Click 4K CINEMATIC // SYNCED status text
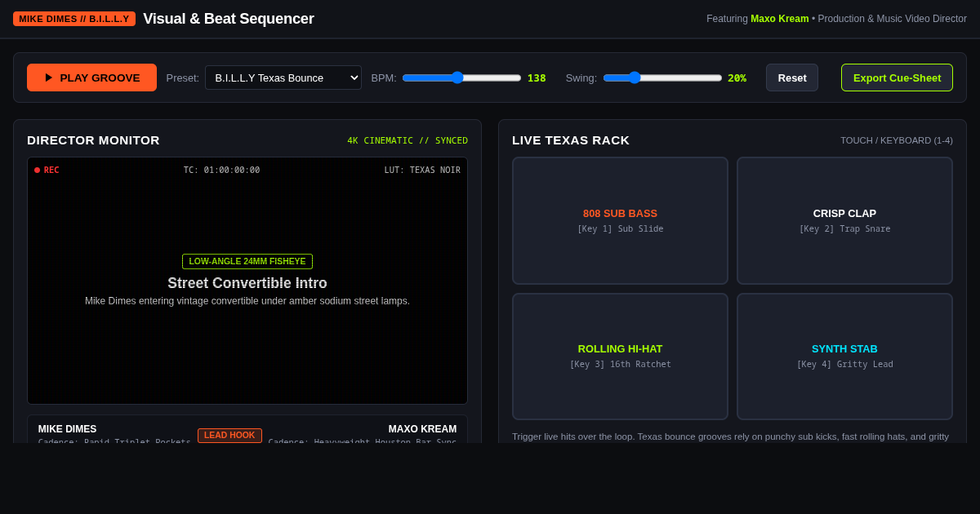This screenshot has height=514, width=980. (408, 140)
